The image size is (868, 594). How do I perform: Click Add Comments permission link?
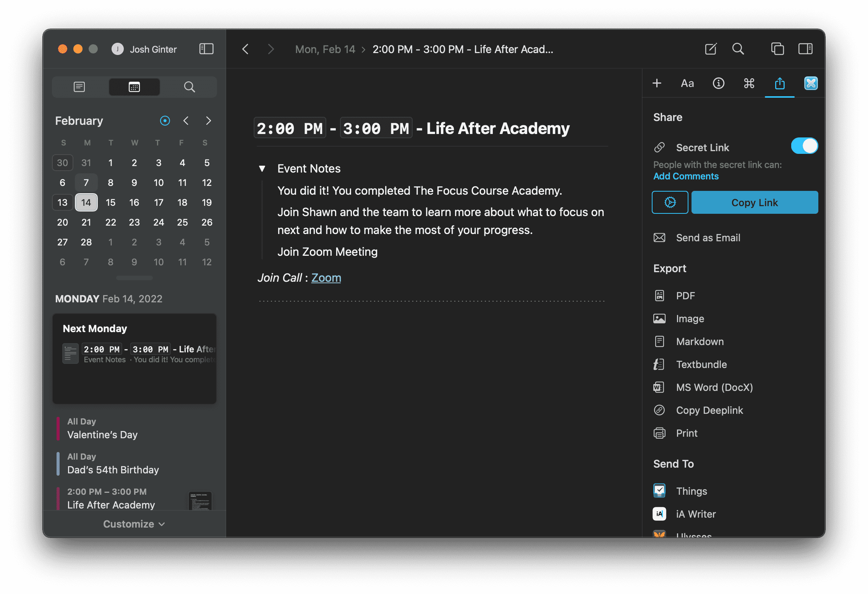(686, 176)
